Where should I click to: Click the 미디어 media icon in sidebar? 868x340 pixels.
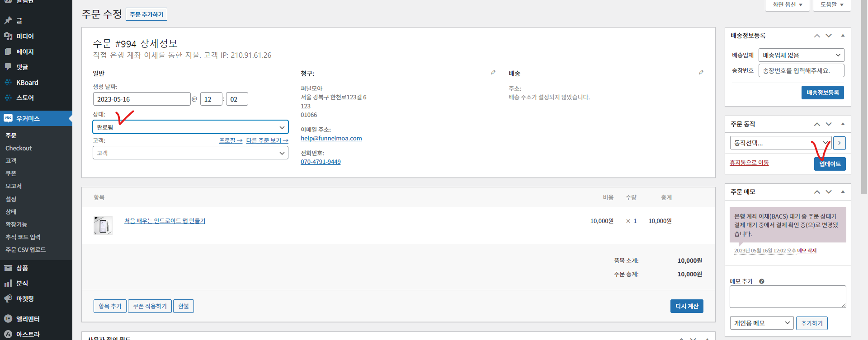point(8,36)
